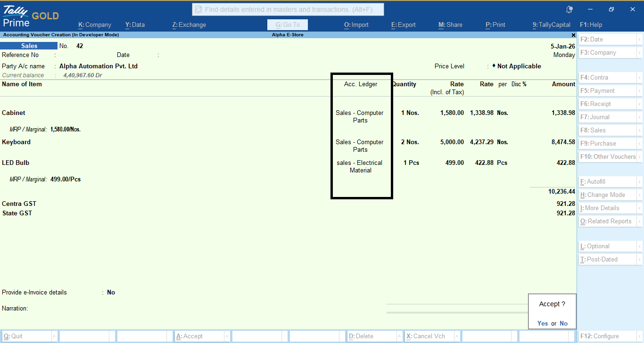Select the F4: Contra voucher type
644x343 pixels.
(x=608, y=78)
